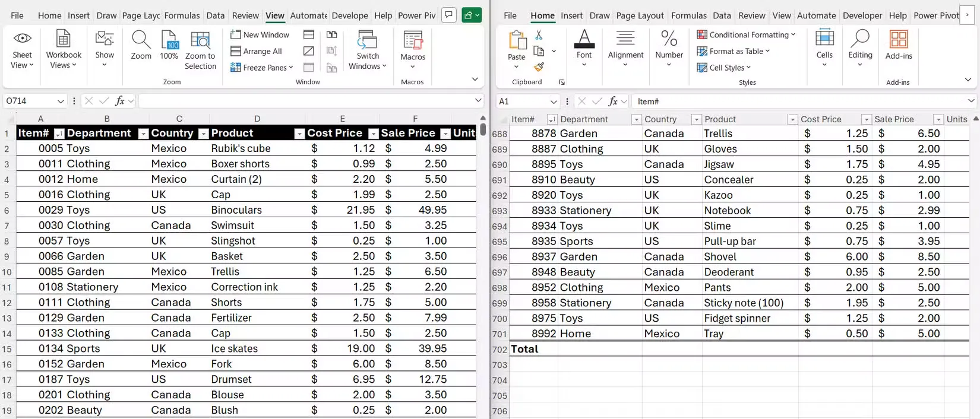The image size is (980, 419).
Task: Open the Freeze Panes dropdown
Action: (262, 68)
